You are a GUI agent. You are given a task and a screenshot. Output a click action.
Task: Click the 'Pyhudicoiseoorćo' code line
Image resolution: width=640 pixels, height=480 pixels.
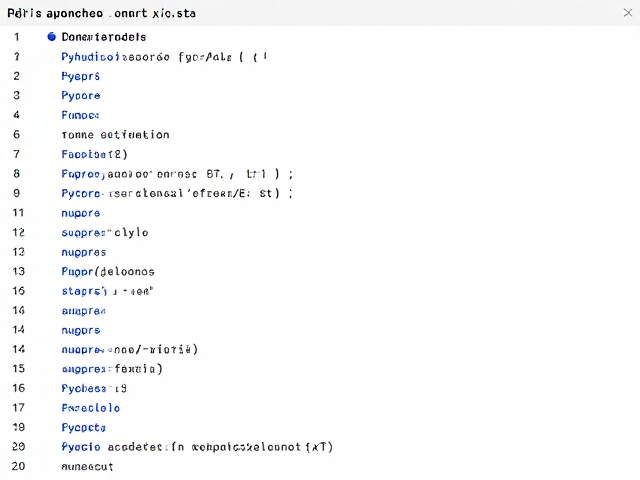click(164, 57)
